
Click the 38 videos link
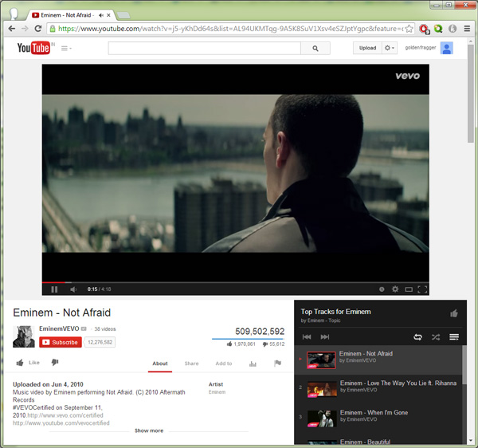(105, 329)
